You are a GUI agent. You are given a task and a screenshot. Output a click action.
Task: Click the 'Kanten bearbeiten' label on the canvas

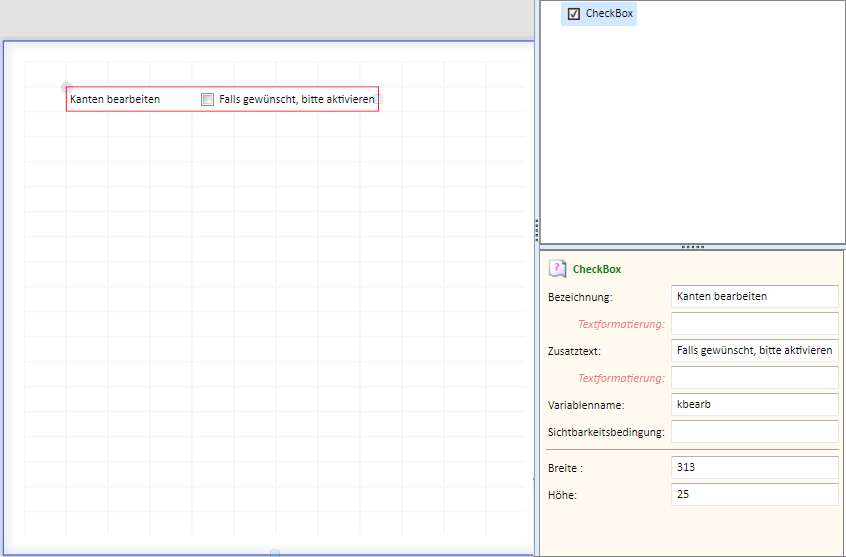tap(115, 99)
